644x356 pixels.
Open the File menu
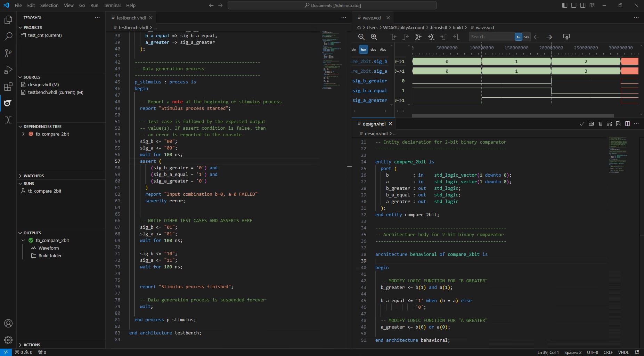[x=18, y=5]
